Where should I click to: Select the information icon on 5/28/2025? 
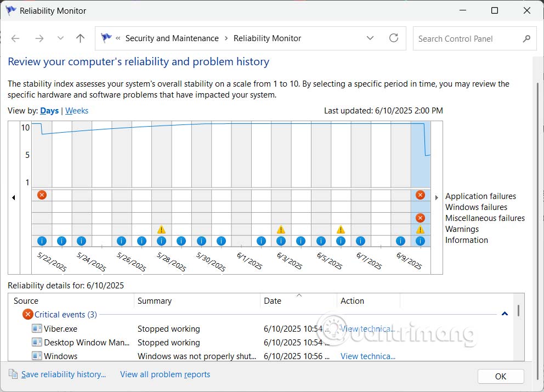tap(161, 241)
